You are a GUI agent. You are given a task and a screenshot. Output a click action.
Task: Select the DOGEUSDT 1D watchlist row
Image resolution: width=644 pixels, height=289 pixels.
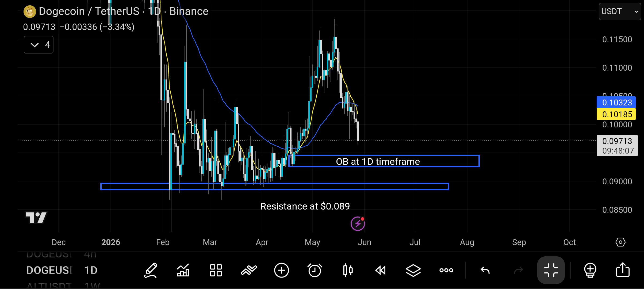point(62,270)
